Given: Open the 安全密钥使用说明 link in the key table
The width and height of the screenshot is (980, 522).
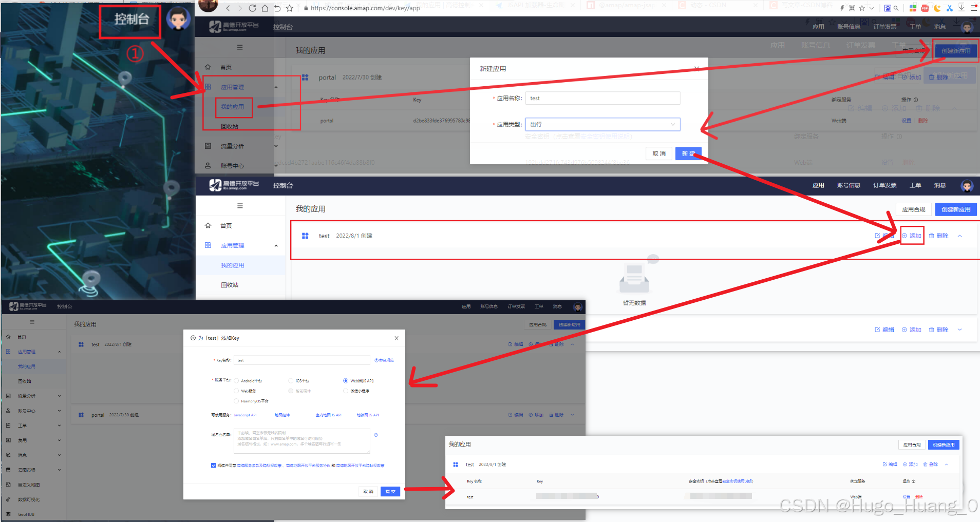Looking at the screenshot, I should click(737, 481).
